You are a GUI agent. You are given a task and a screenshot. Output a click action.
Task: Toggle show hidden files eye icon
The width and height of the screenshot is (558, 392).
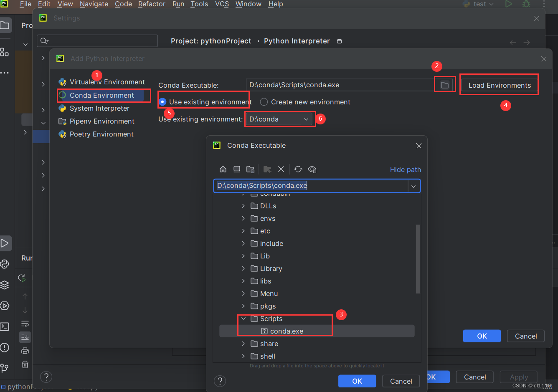click(x=312, y=169)
